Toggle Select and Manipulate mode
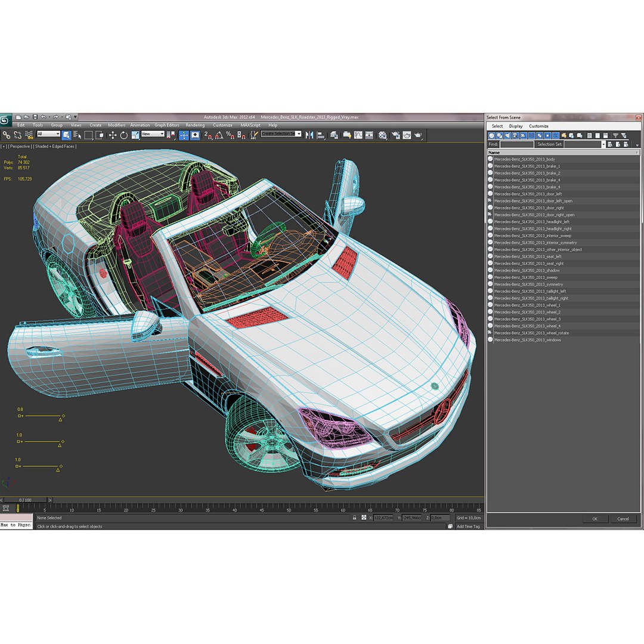This screenshot has height=644, width=644. click(x=184, y=135)
